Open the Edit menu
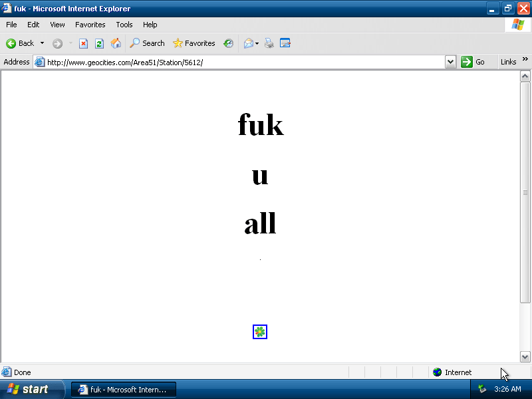This screenshot has width=532, height=399. 33,25
